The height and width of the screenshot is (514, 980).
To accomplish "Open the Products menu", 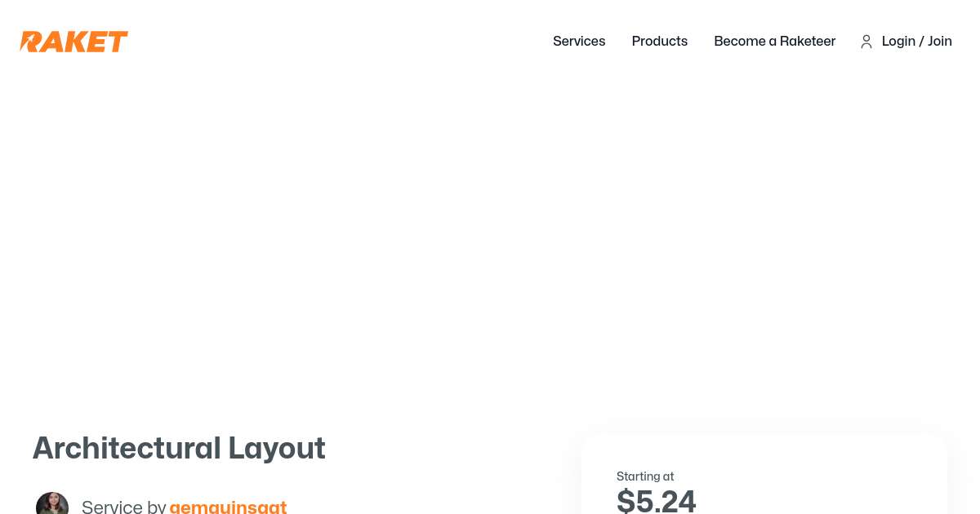I will coord(659,42).
